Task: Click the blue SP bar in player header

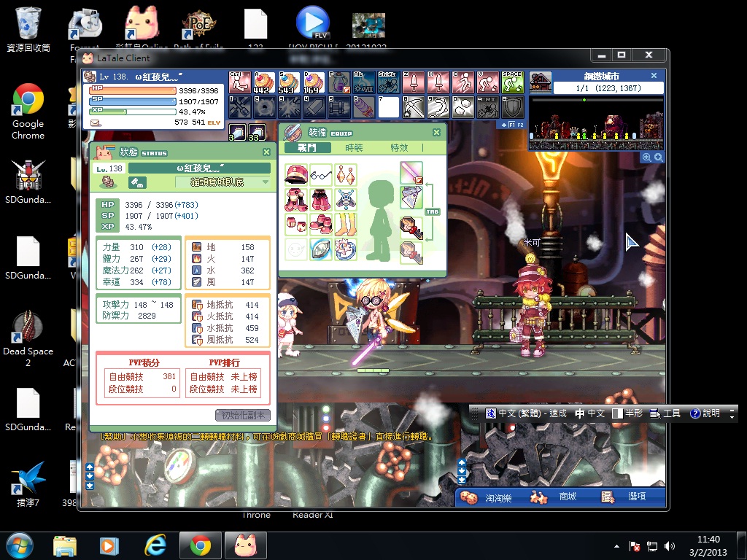Action: click(133, 101)
